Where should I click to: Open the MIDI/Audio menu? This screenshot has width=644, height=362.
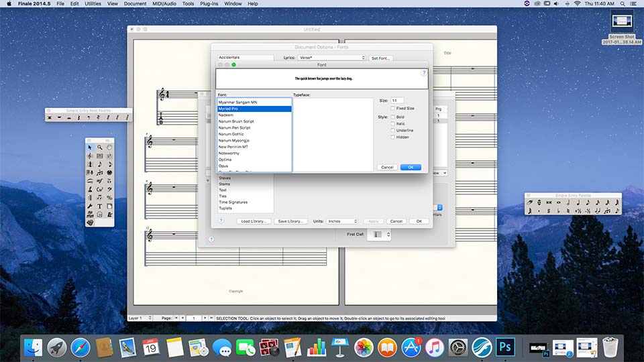click(x=165, y=4)
